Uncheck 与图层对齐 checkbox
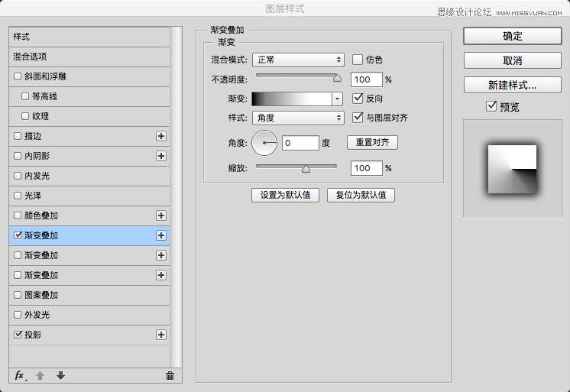This screenshot has width=570, height=392. point(358,117)
